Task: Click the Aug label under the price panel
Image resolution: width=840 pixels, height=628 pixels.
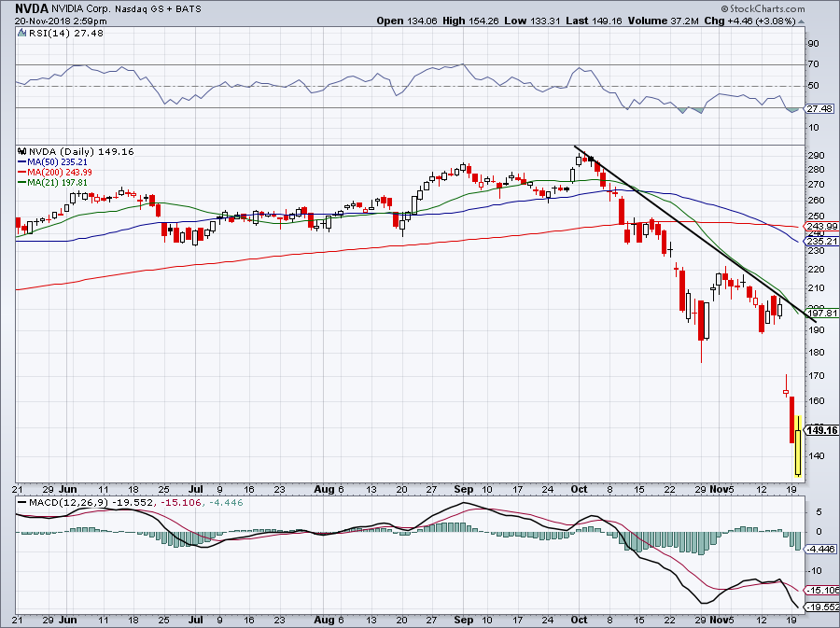Action: pyautogui.click(x=324, y=489)
